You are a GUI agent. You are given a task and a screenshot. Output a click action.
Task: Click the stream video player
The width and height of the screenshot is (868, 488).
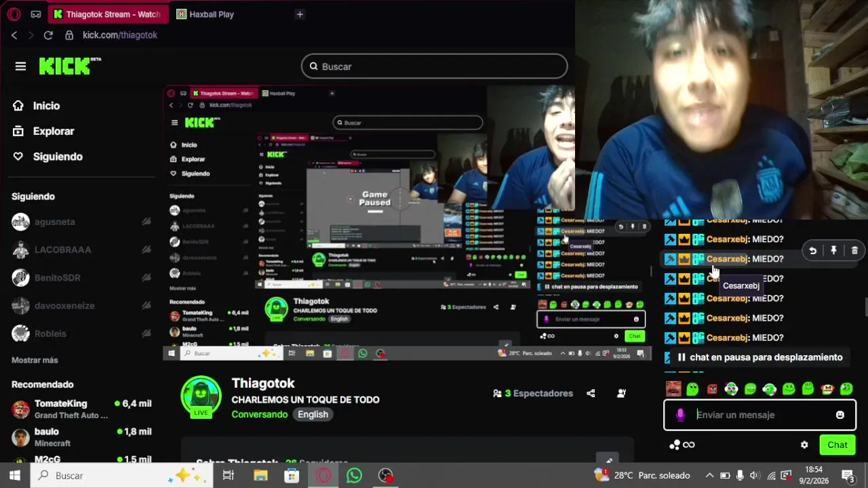point(407,224)
